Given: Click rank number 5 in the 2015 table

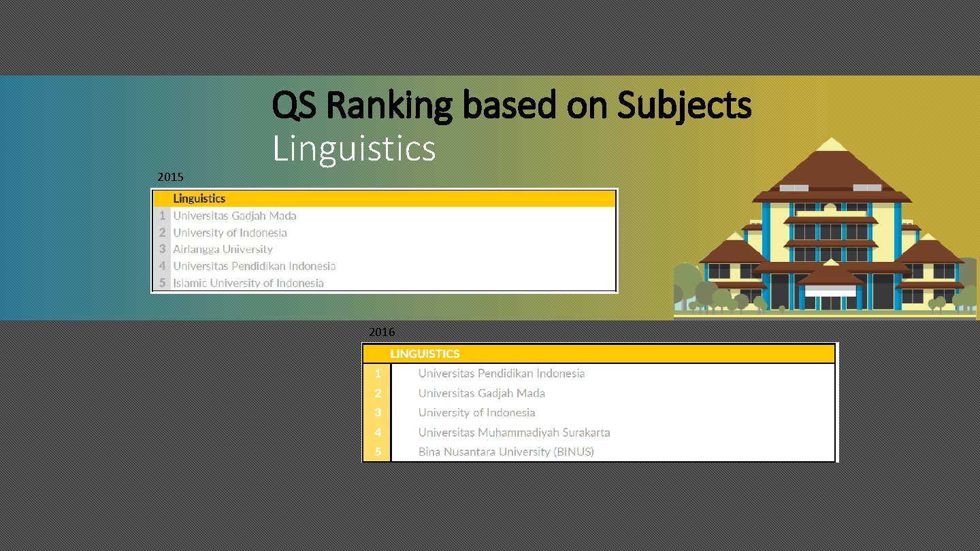Looking at the screenshot, I should coord(162,283).
